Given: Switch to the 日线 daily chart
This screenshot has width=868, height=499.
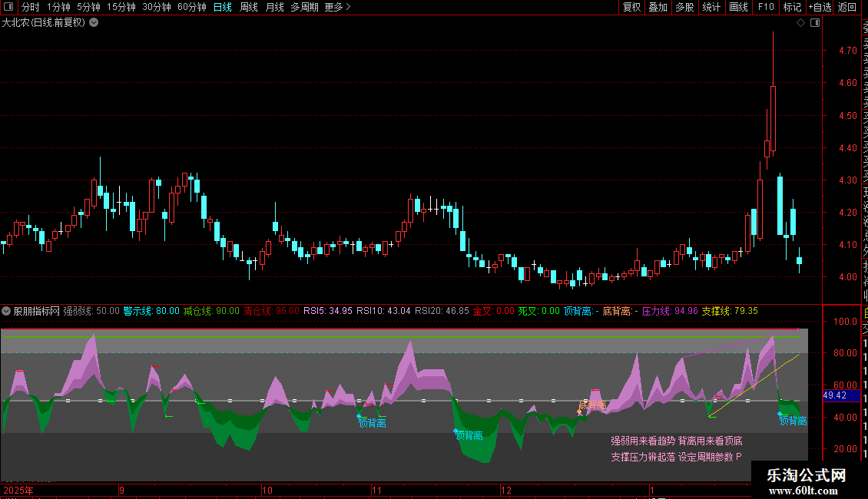Looking at the screenshot, I should pos(223,7).
